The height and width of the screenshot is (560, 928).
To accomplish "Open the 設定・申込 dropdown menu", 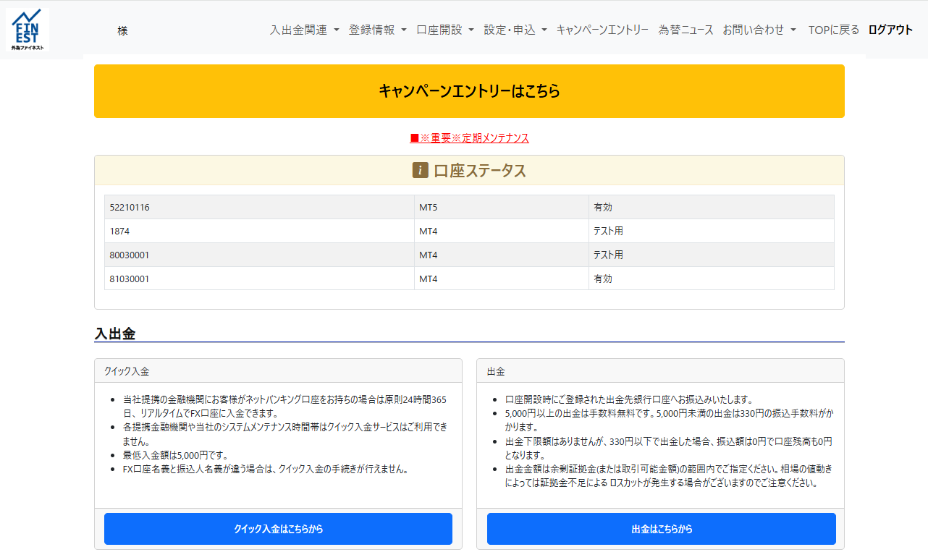I will (515, 30).
